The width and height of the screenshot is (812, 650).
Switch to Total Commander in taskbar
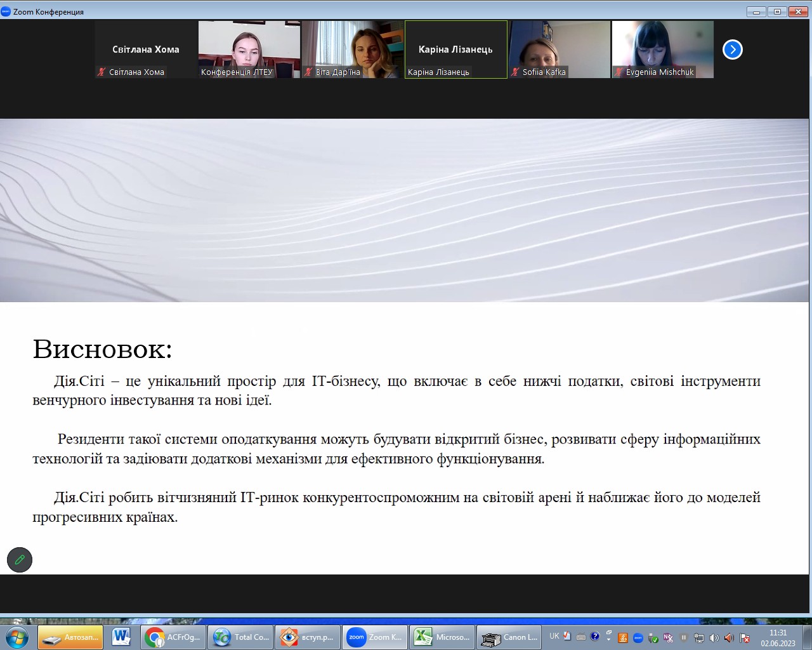pyautogui.click(x=241, y=637)
